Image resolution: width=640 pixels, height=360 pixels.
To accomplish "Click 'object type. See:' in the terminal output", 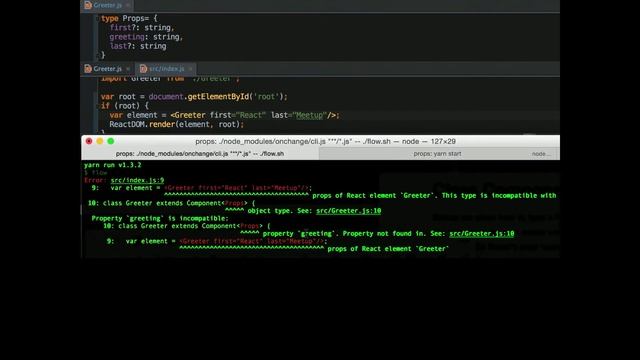I will coord(280,211).
